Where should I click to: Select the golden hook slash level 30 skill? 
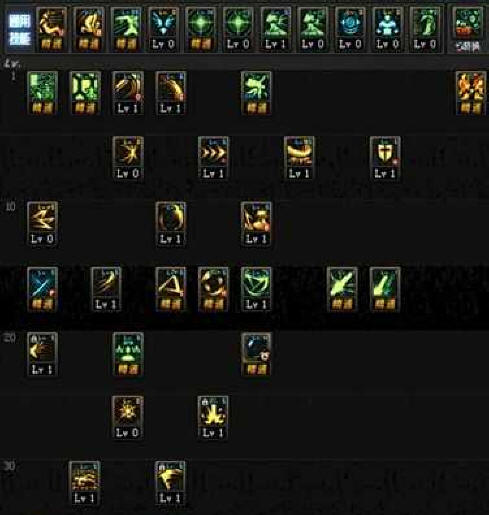170,483
